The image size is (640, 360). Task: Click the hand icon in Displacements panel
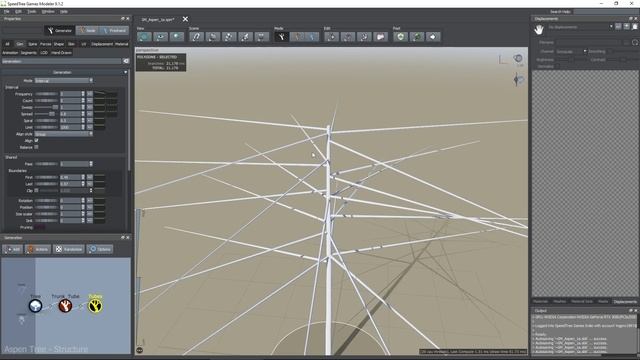539,29
